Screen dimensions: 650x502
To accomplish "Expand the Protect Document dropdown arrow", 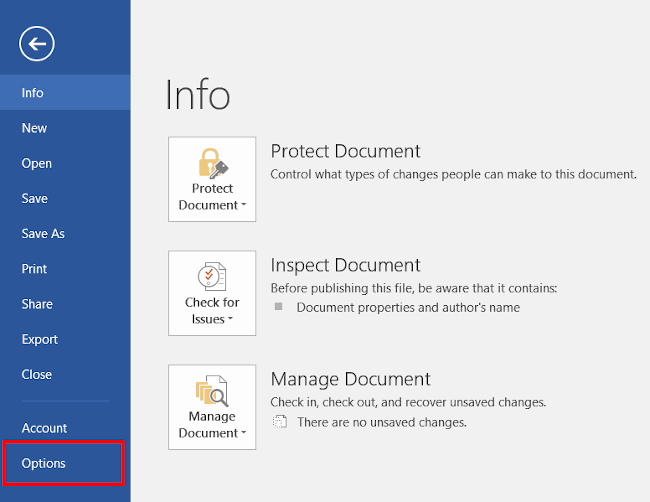I will click(243, 206).
